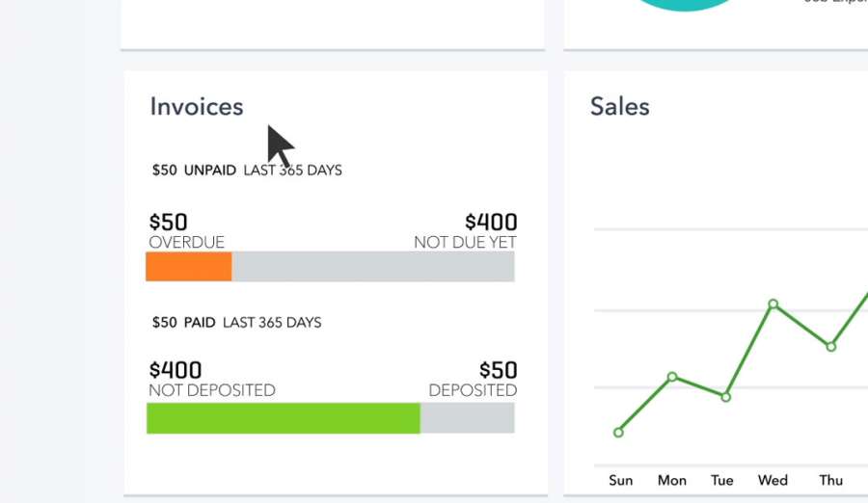Click the green not deposited bar

click(x=284, y=418)
